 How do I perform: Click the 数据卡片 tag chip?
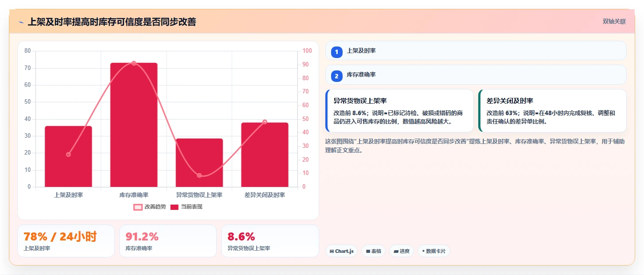(x=434, y=251)
